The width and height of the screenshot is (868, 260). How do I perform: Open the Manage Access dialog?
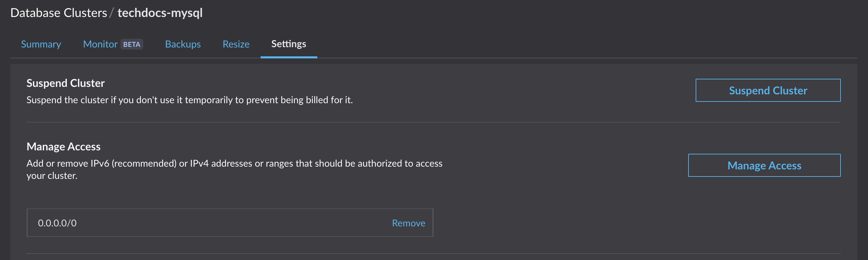click(764, 166)
